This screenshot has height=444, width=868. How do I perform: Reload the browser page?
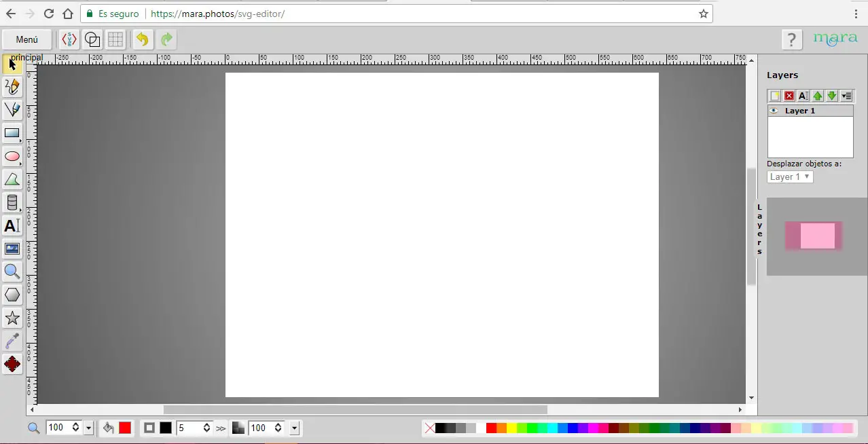coord(48,14)
